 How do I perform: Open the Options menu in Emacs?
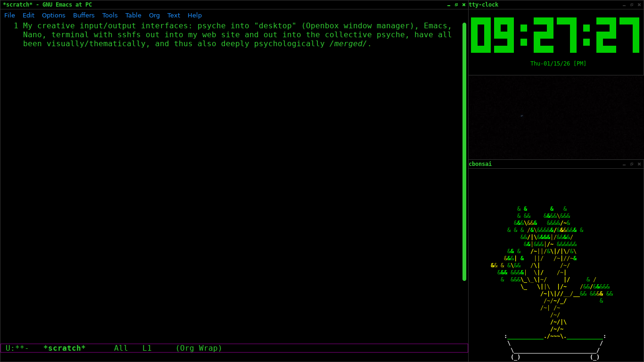click(x=54, y=15)
